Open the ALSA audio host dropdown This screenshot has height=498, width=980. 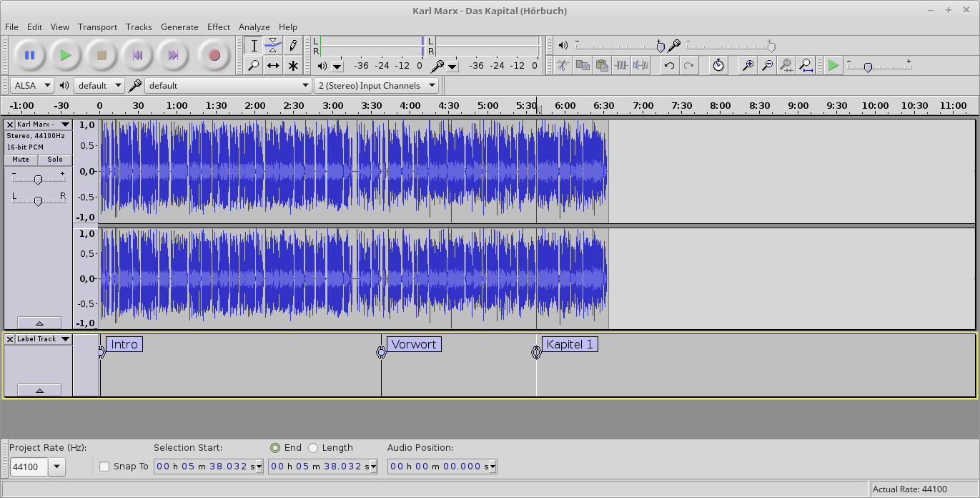click(x=33, y=85)
